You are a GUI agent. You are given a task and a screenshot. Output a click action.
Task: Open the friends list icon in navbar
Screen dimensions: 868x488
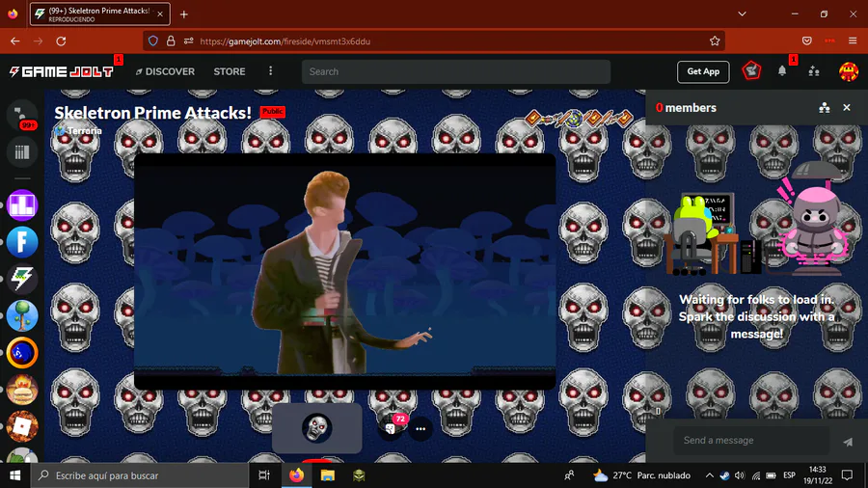click(x=814, y=70)
